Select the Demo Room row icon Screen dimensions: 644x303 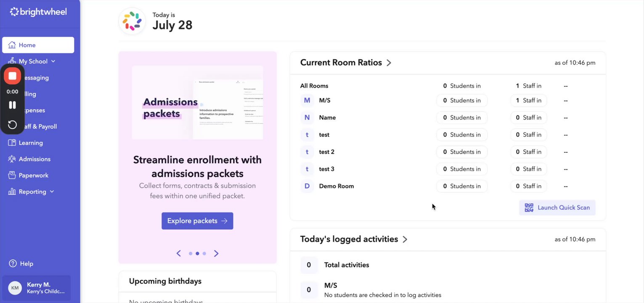[x=307, y=186]
